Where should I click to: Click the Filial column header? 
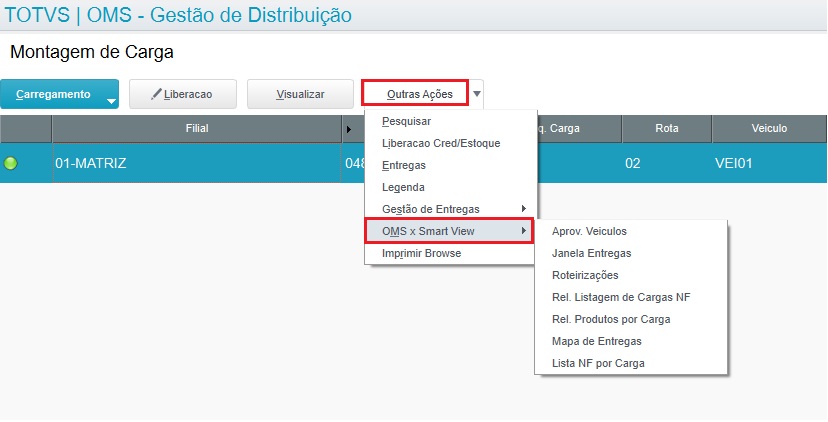(197, 129)
